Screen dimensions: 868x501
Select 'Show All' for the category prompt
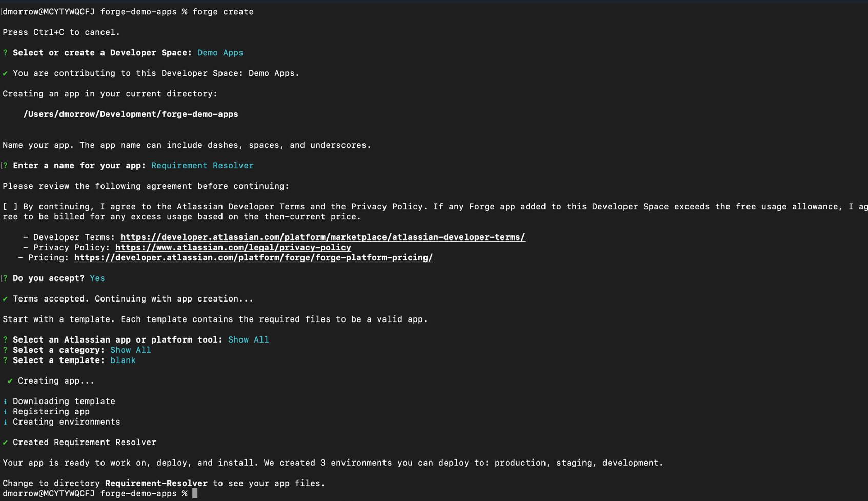point(131,350)
